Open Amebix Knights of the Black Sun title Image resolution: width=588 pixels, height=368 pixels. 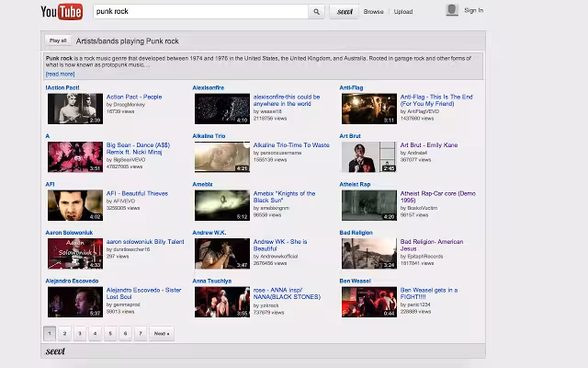pyautogui.click(x=284, y=197)
